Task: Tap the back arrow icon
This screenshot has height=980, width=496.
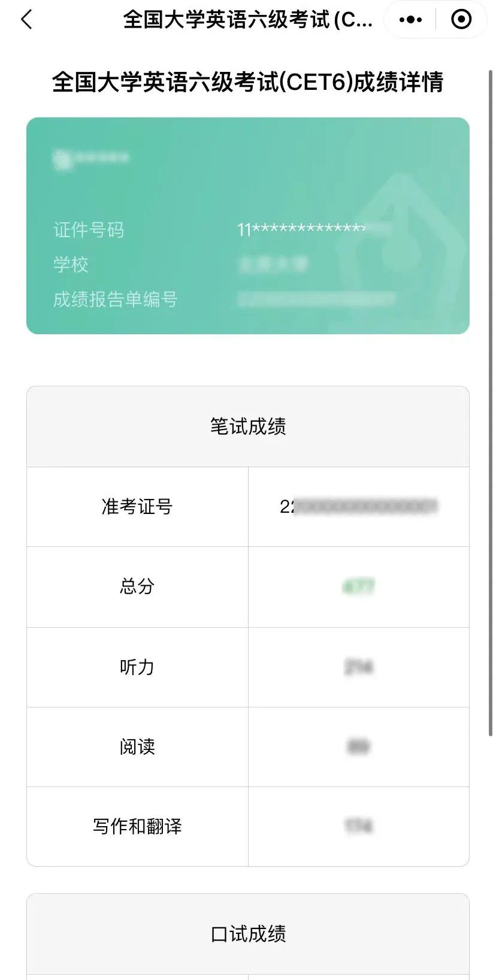Action: click(26, 20)
